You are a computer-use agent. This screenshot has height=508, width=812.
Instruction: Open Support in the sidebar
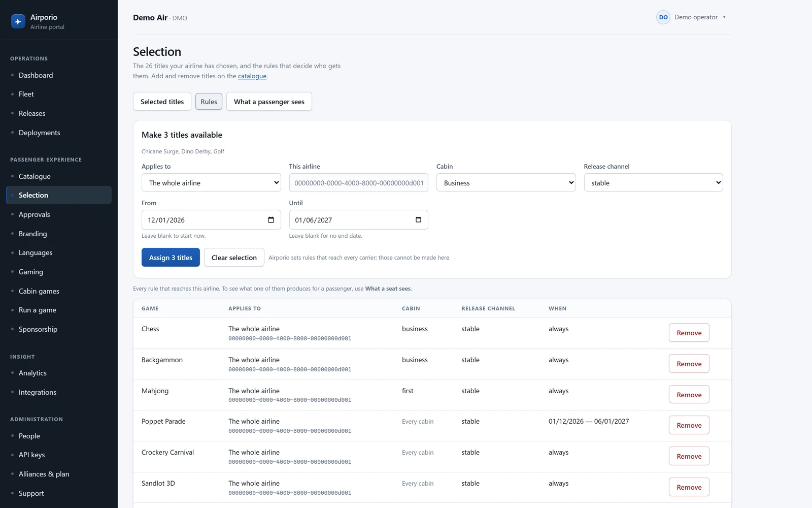[59, 493]
